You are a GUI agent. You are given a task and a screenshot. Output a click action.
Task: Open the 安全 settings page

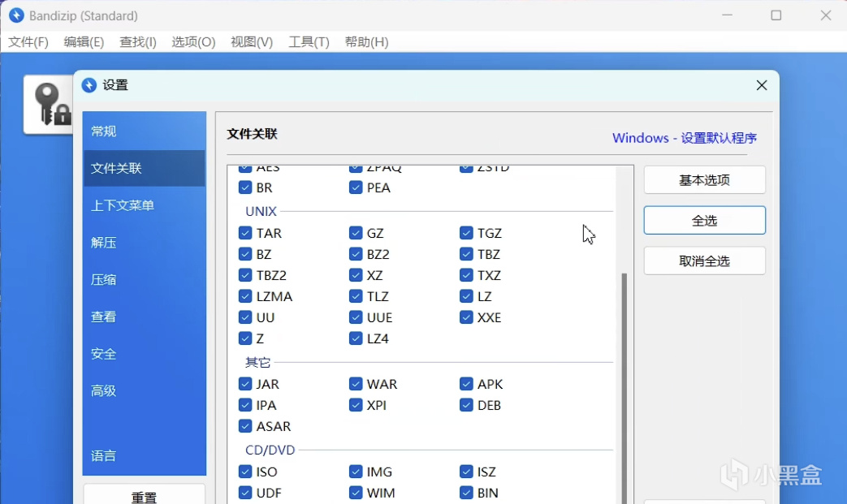pos(145,354)
